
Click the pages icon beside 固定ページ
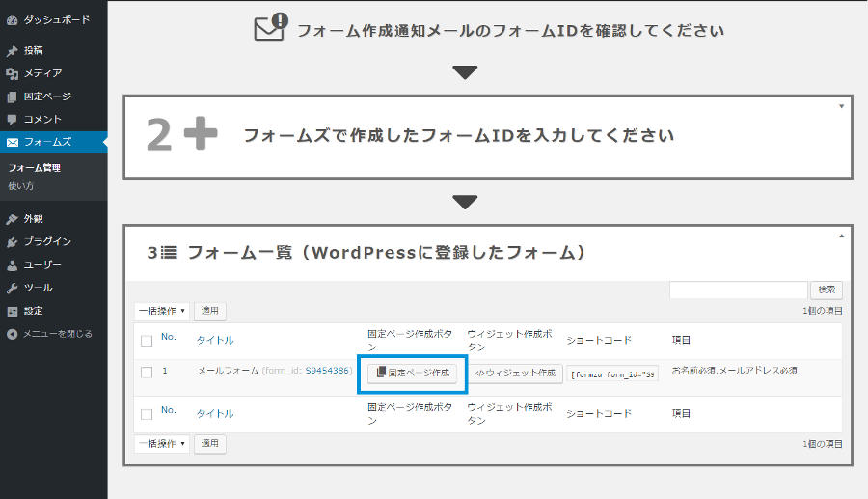coord(13,97)
